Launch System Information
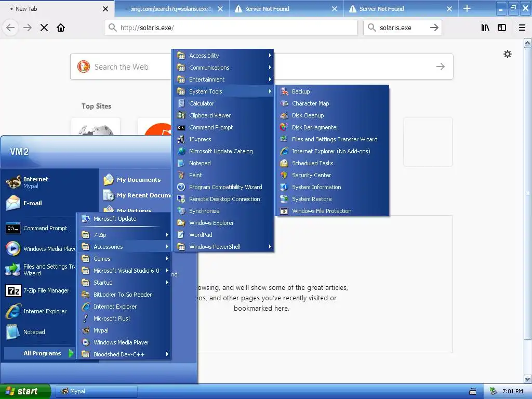The image size is (532, 399). coord(331,187)
